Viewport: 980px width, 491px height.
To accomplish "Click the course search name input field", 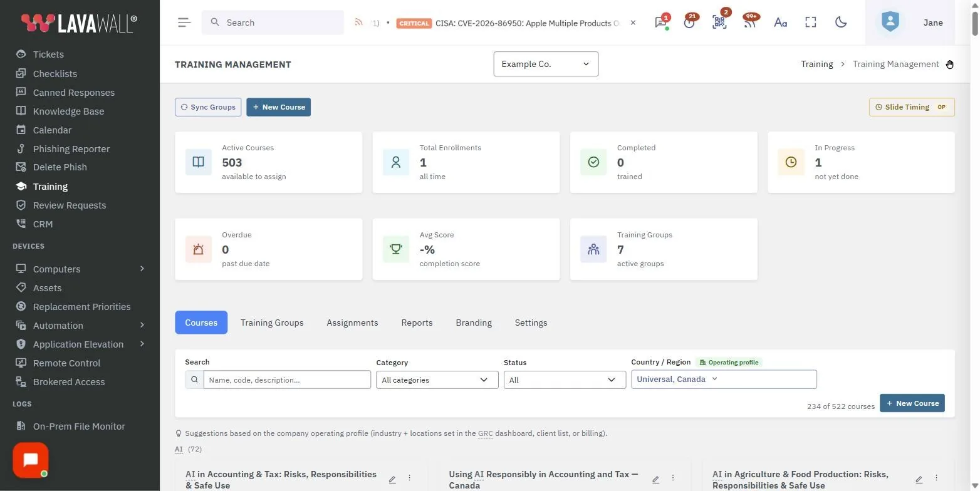I will click(287, 380).
